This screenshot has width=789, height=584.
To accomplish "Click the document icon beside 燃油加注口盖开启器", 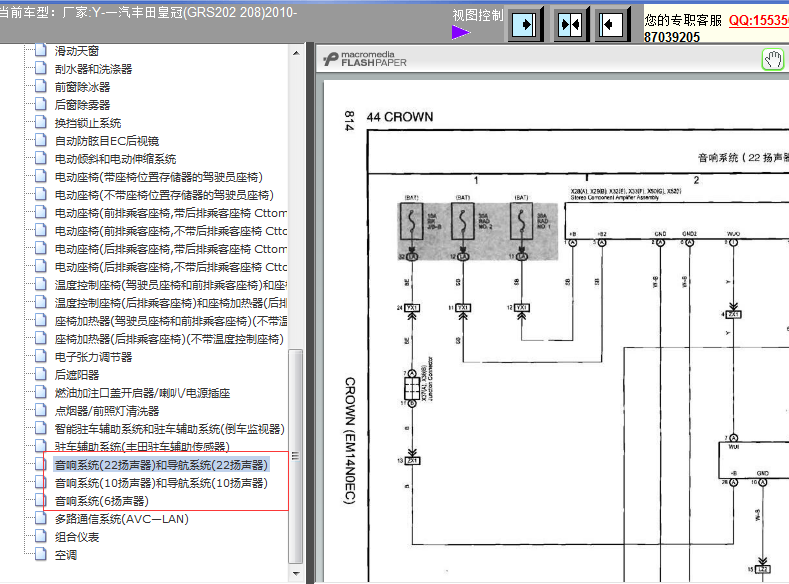I will 41,392.
